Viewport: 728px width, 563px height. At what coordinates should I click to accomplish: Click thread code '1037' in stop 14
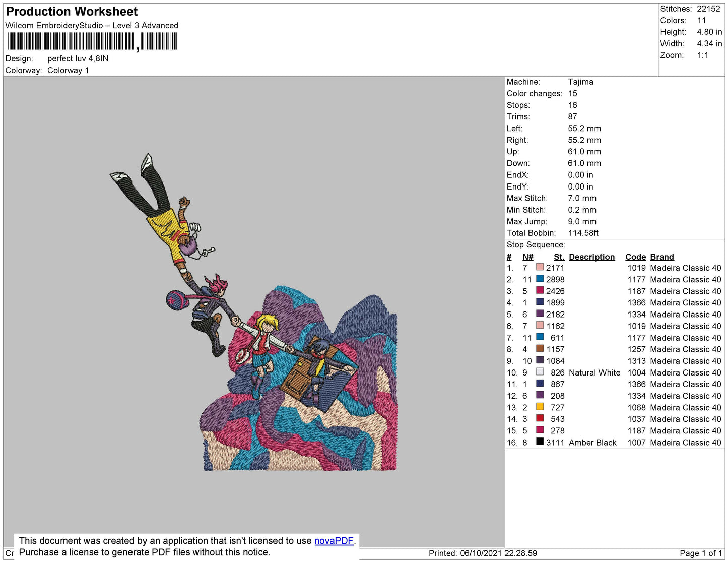click(637, 419)
